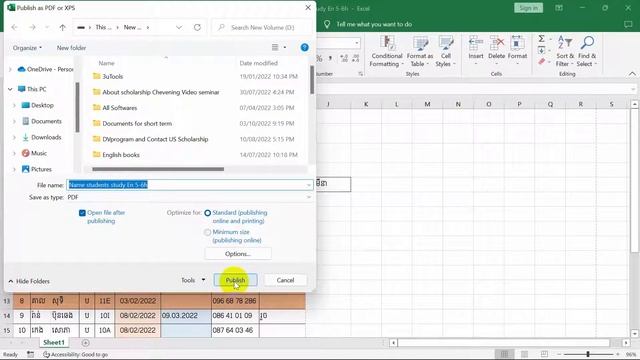Image resolution: width=640 pixels, height=360 pixels.
Task: Open the dialog help icon
Action: [304, 47]
